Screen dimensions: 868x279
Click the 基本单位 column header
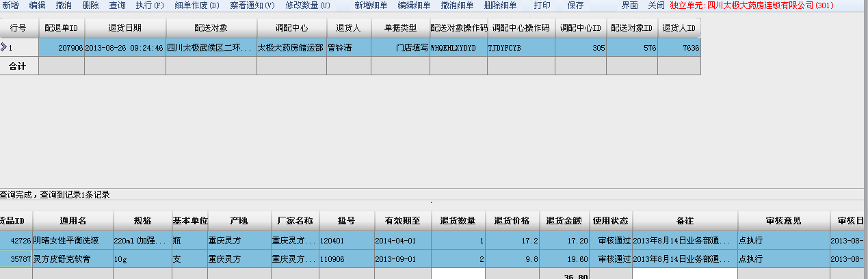(189, 221)
